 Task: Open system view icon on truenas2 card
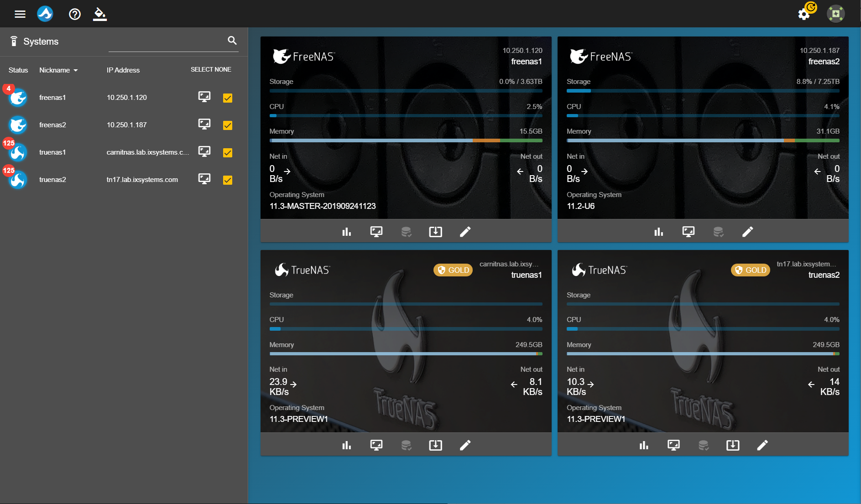click(x=673, y=445)
